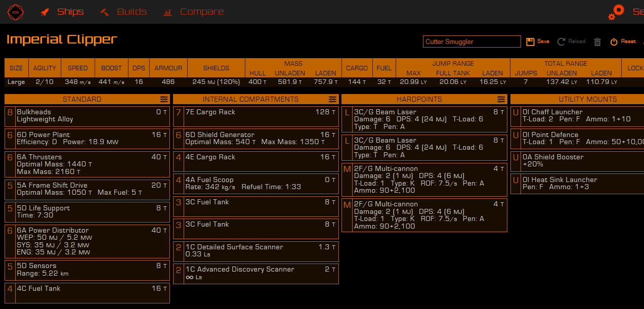Click the speed value '348 m/s'

pos(77,82)
